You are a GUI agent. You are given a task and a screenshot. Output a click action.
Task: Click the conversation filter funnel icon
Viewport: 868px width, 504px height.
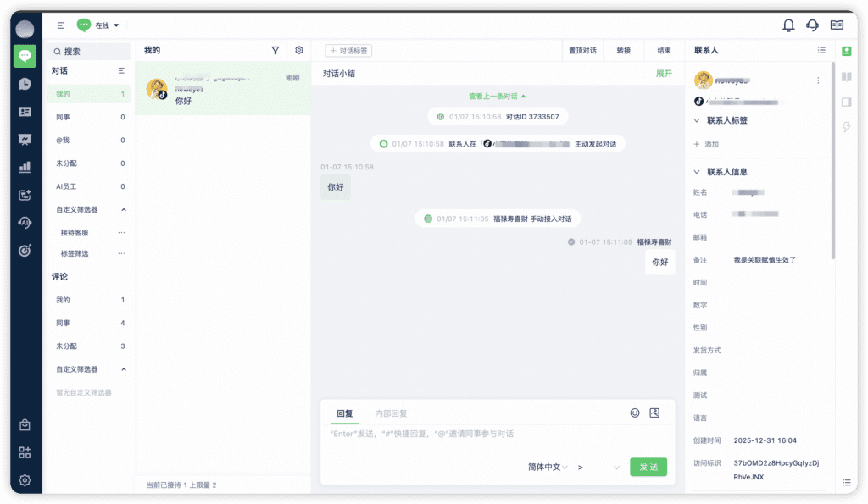pyautogui.click(x=275, y=51)
